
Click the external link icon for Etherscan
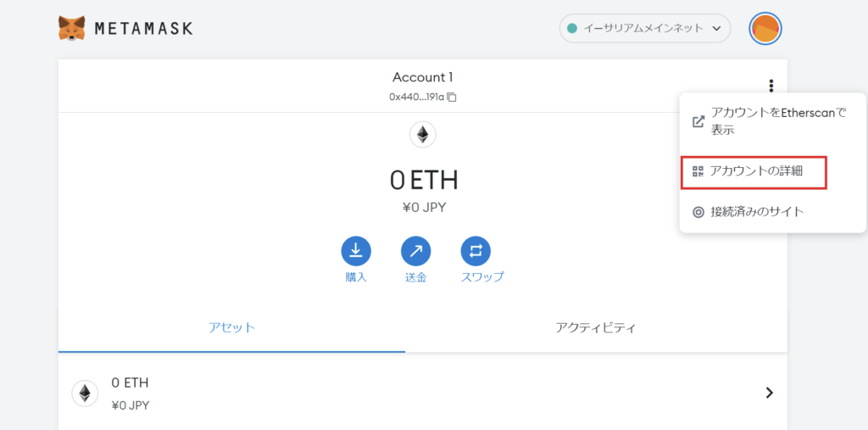(x=698, y=122)
